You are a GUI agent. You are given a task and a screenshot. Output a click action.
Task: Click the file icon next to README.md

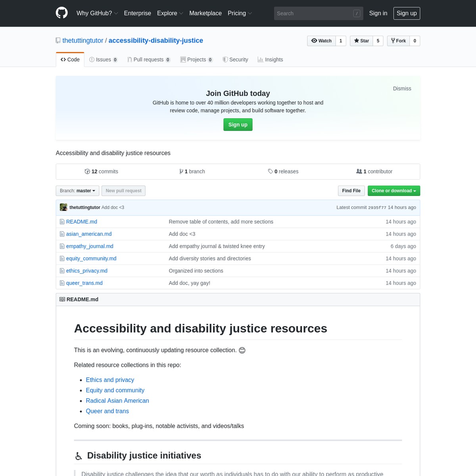(x=62, y=222)
